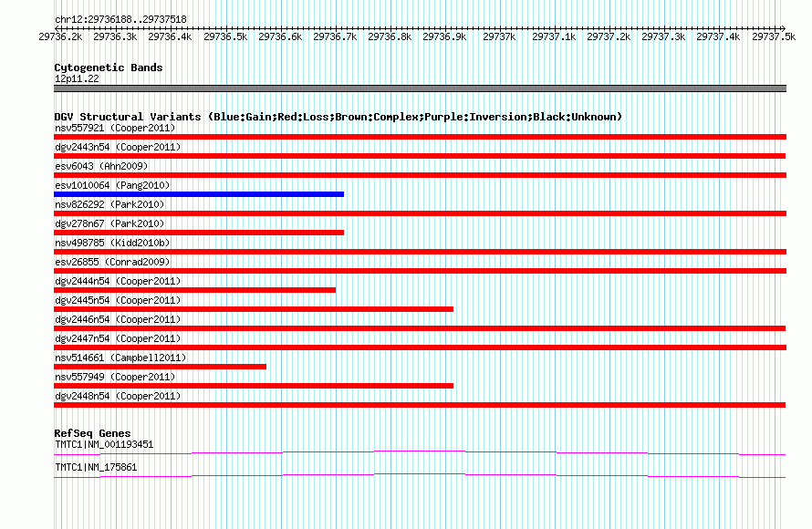Image resolution: width=812 pixels, height=529 pixels.
Task: Select the dgv2446n54 (Cooper2011) label
Action: click(x=118, y=319)
